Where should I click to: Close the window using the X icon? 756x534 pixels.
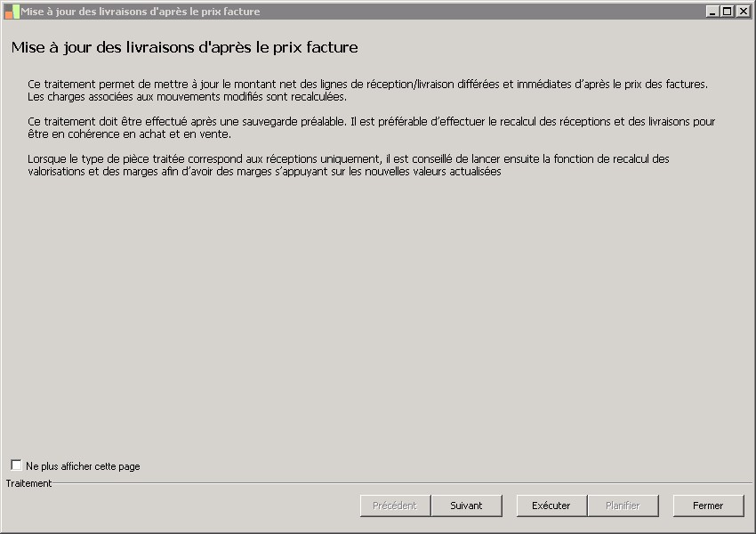click(x=741, y=12)
